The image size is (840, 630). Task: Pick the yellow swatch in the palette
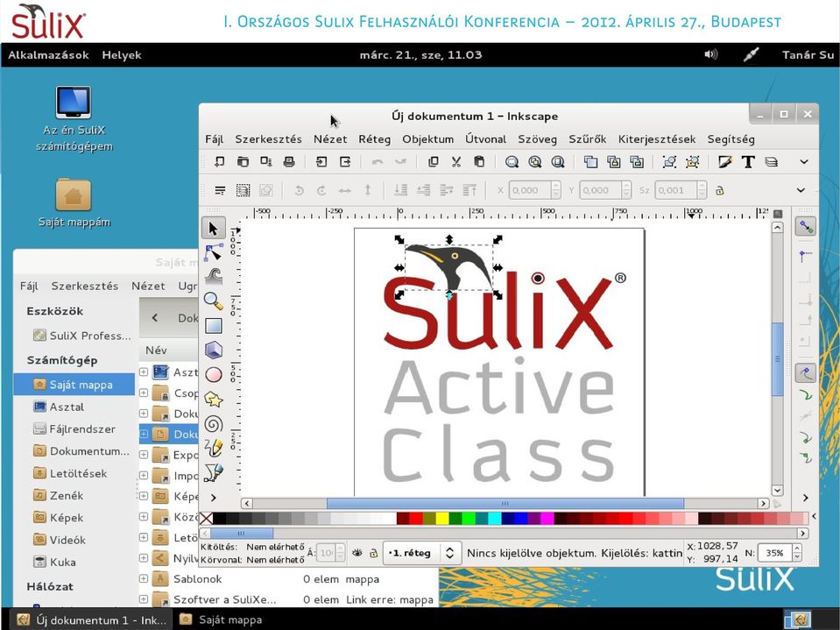(x=442, y=518)
